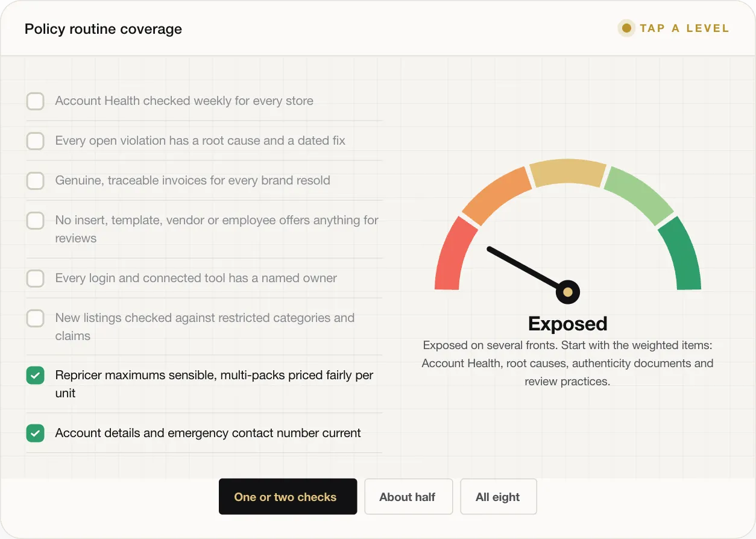Click Repricer maximums sensible label text

point(214,384)
